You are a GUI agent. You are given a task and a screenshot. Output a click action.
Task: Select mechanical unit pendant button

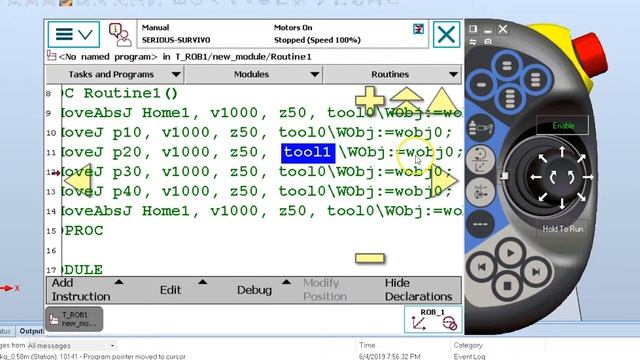480,128
